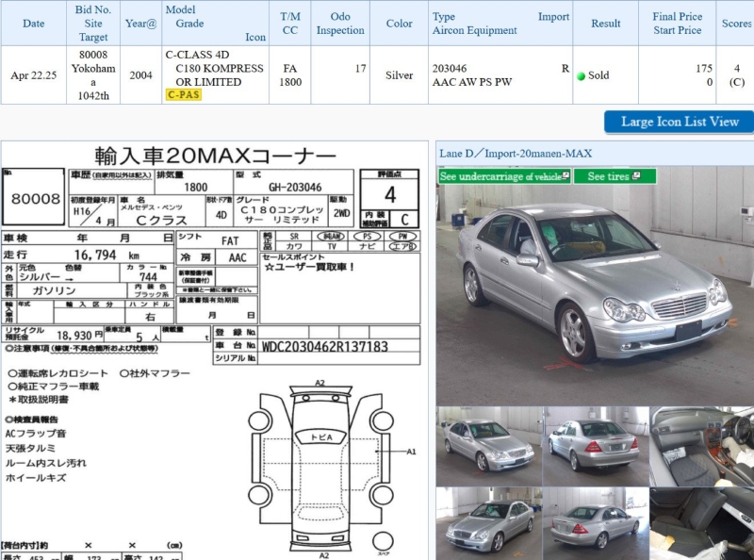
Task: Click the Scores column header
Action: [735, 23]
